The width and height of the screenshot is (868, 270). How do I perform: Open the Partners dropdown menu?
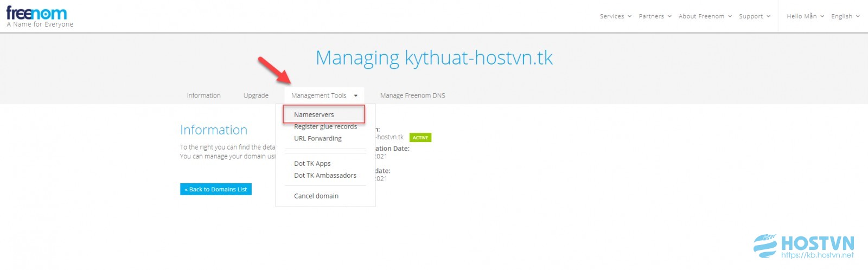(655, 16)
